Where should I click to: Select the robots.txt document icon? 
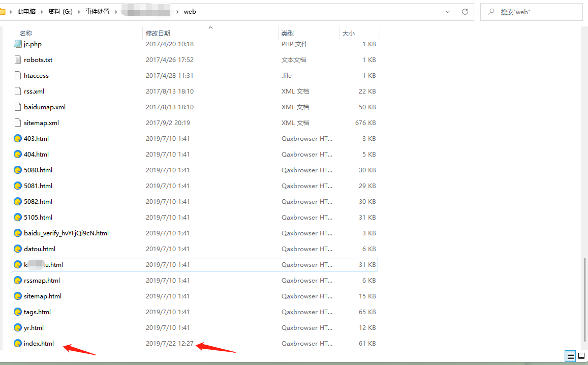pyautogui.click(x=18, y=60)
